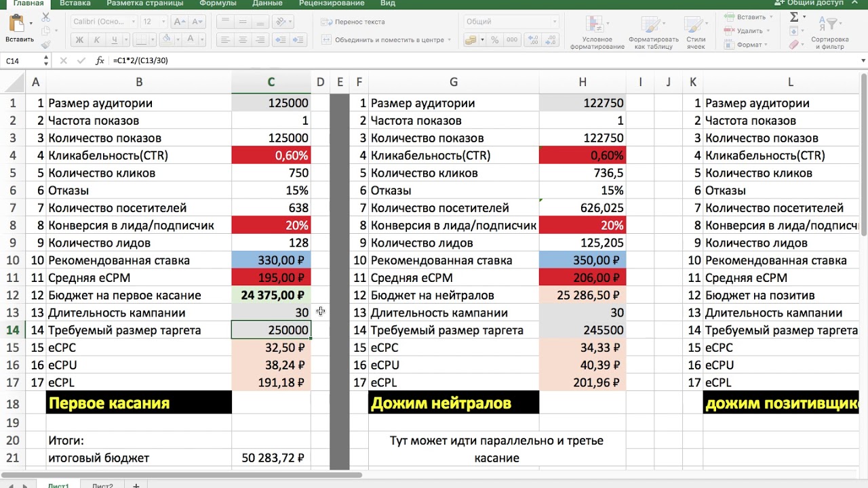868x488 pixels.
Task: Align text right
Action: tap(260, 40)
